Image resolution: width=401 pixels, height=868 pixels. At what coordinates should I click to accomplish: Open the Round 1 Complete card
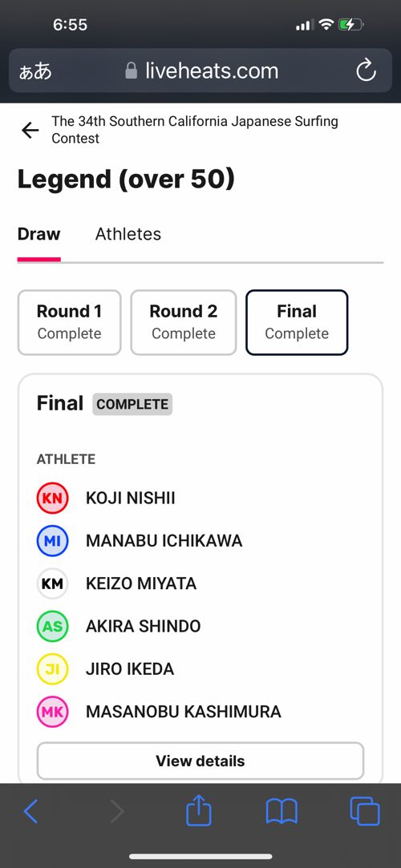69,322
